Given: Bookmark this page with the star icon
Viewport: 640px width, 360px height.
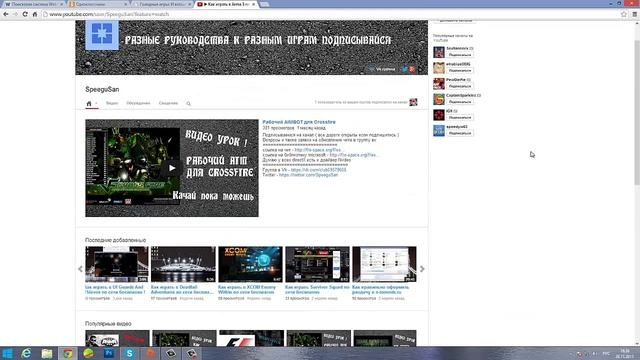Looking at the screenshot, I should point(624,14).
